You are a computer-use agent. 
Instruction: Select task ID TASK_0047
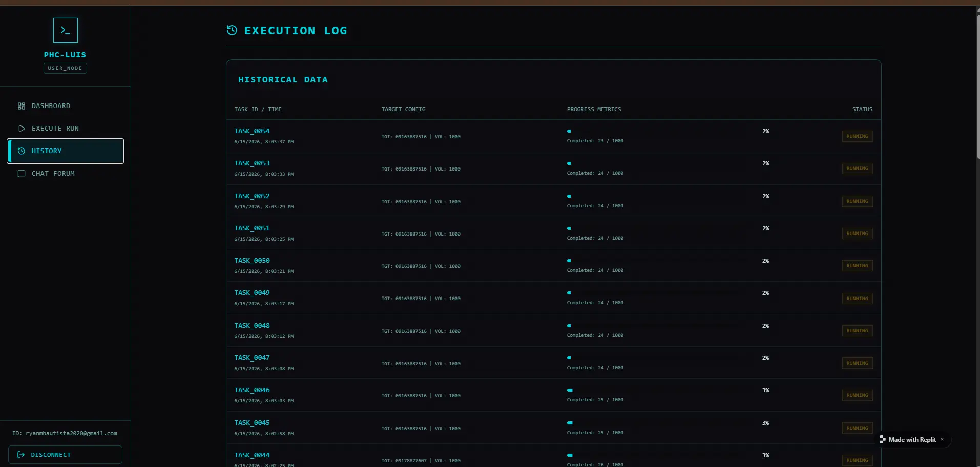pos(252,358)
